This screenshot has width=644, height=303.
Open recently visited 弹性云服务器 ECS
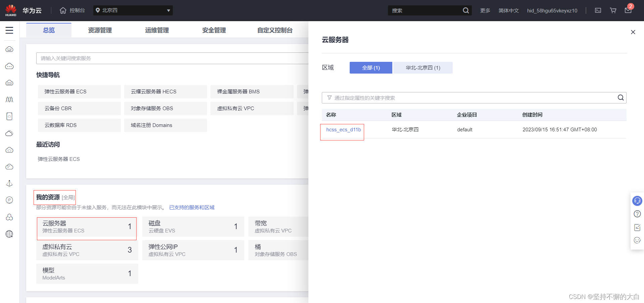pyautogui.click(x=59, y=159)
